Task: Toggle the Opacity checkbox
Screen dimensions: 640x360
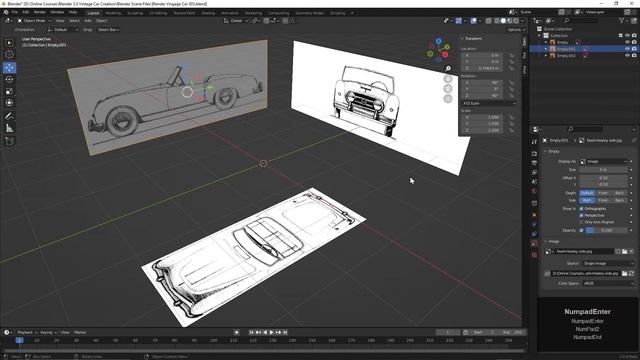Action: pyautogui.click(x=582, y=230)
